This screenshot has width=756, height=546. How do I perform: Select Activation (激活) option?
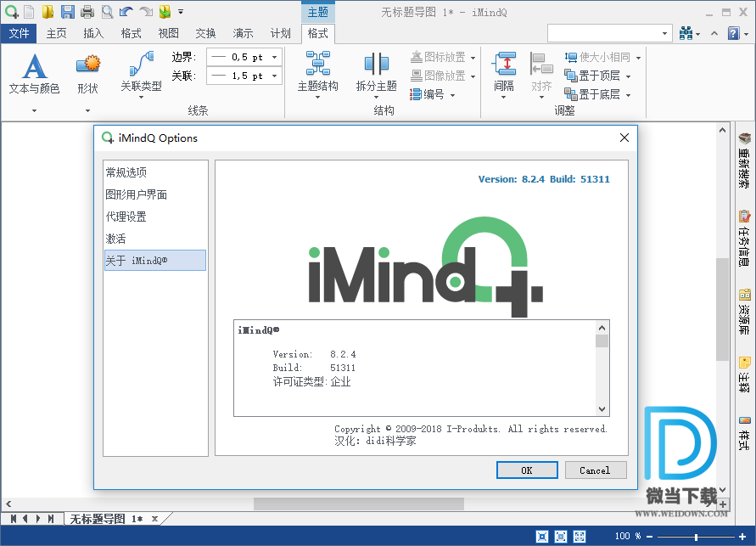coord(154,239)
